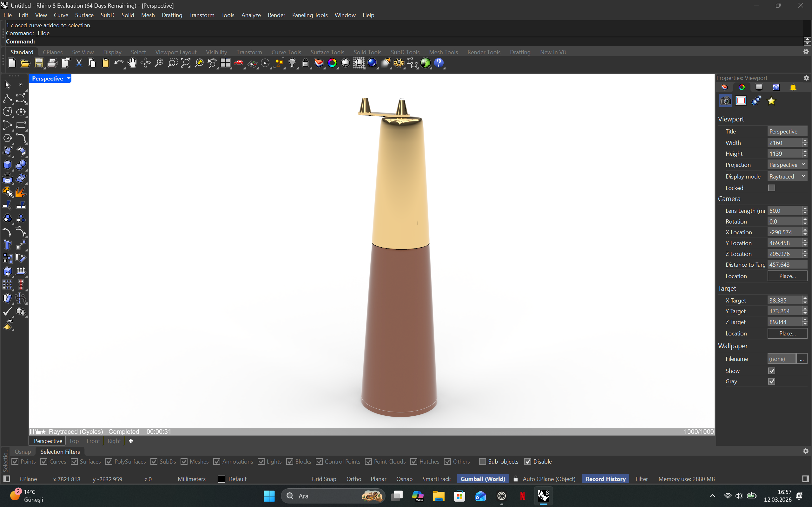Toggle the Locked viewport checkbox

(771, 188)
